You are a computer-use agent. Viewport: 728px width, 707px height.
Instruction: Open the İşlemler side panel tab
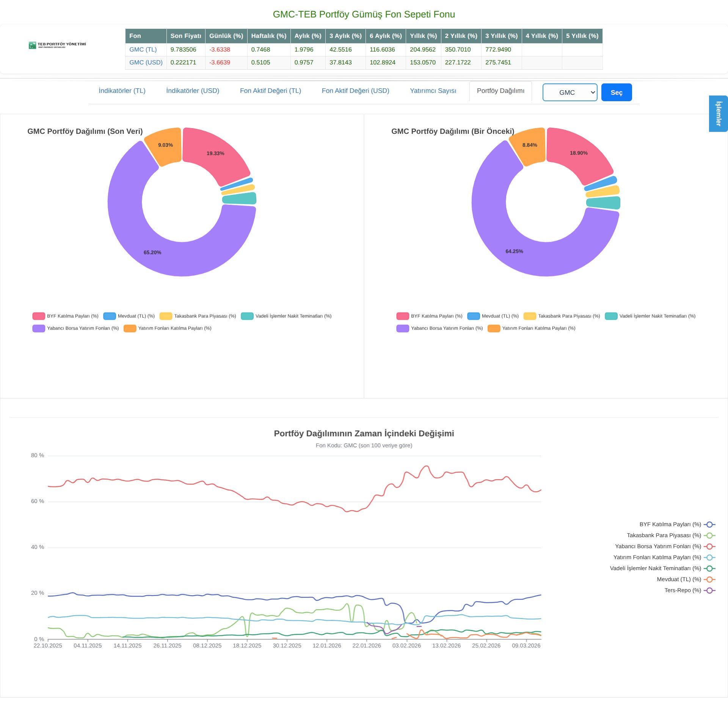[x=718, y=114]
